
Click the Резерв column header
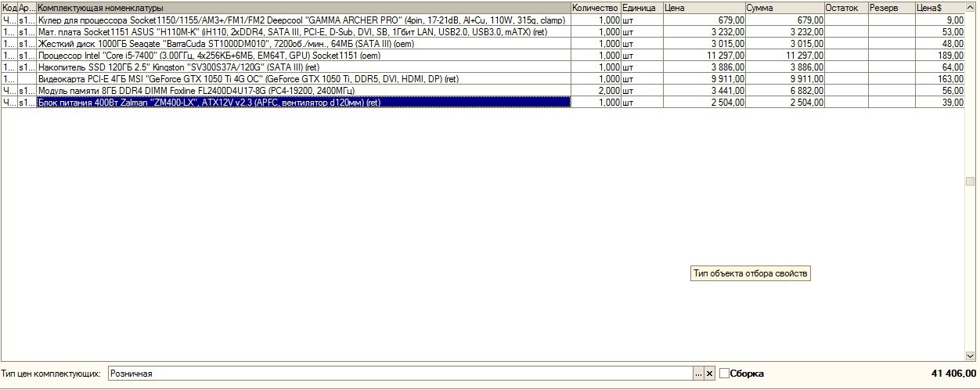(x=891, y=7)
